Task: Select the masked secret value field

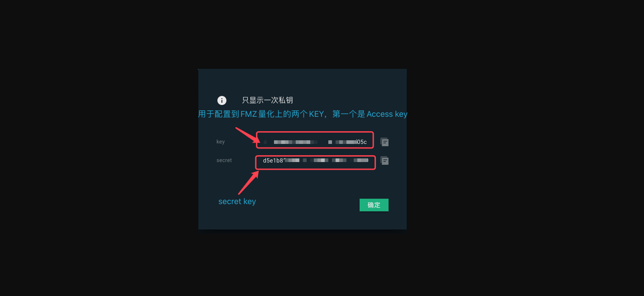Action: (x=316, y=162)
